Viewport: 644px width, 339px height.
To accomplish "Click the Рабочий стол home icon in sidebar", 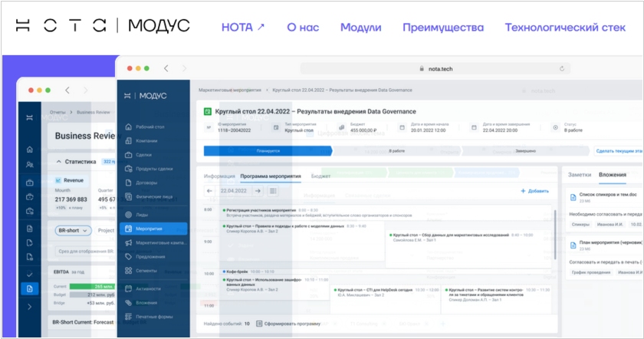I will point(129,127).
